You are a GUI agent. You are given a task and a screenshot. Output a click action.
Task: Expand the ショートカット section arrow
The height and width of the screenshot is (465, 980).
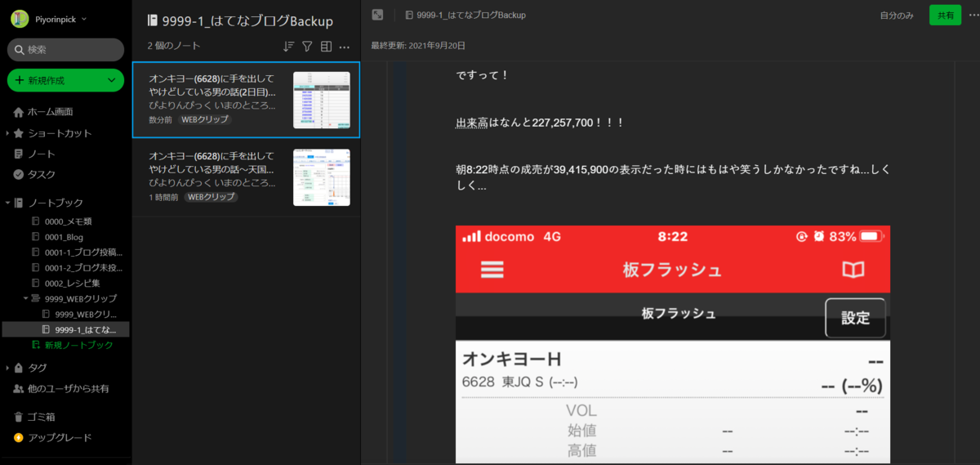[x=7, y=133]
